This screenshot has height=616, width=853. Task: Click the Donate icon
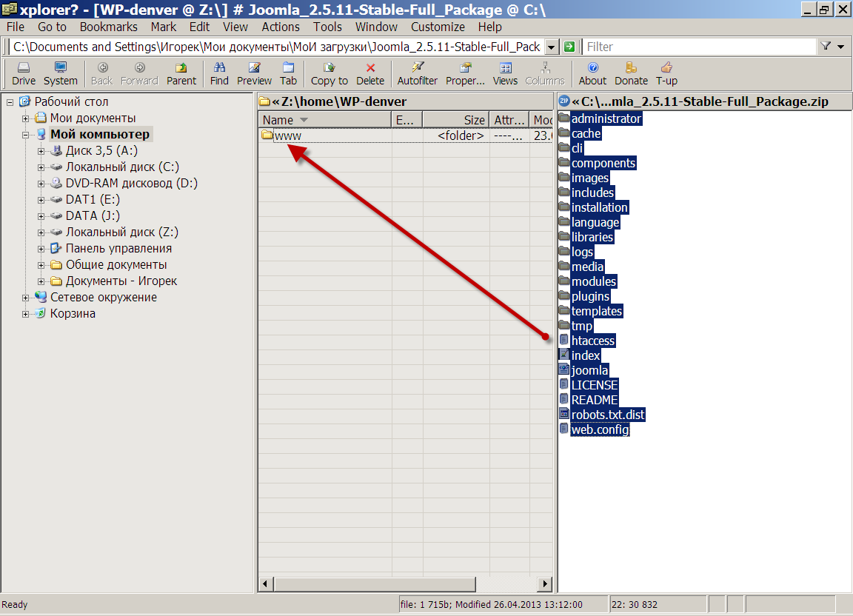click(x=631, y=73)
